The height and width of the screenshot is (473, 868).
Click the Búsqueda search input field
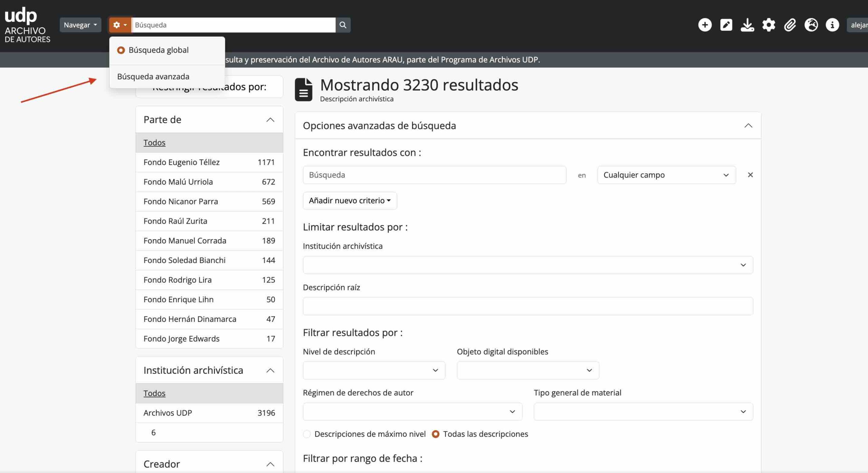point(234,25)
